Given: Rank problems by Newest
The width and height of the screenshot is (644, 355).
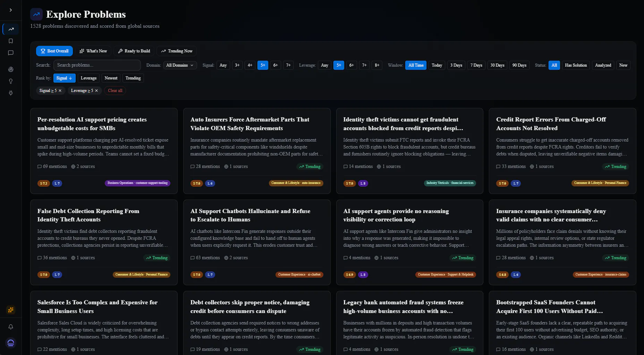Looking at the screenshot, I should pyautogui.click(x=111, y=78).
